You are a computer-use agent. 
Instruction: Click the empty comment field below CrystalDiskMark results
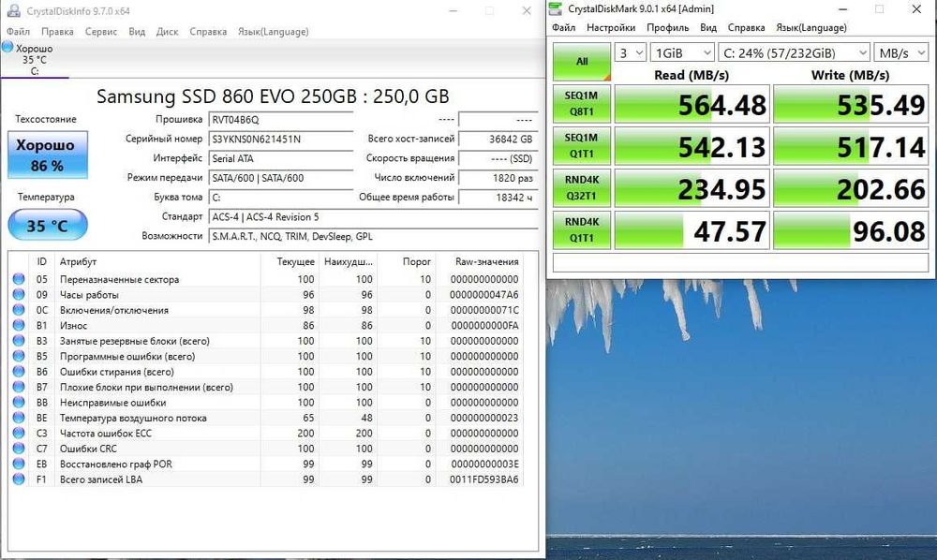(x=740, y=263)
